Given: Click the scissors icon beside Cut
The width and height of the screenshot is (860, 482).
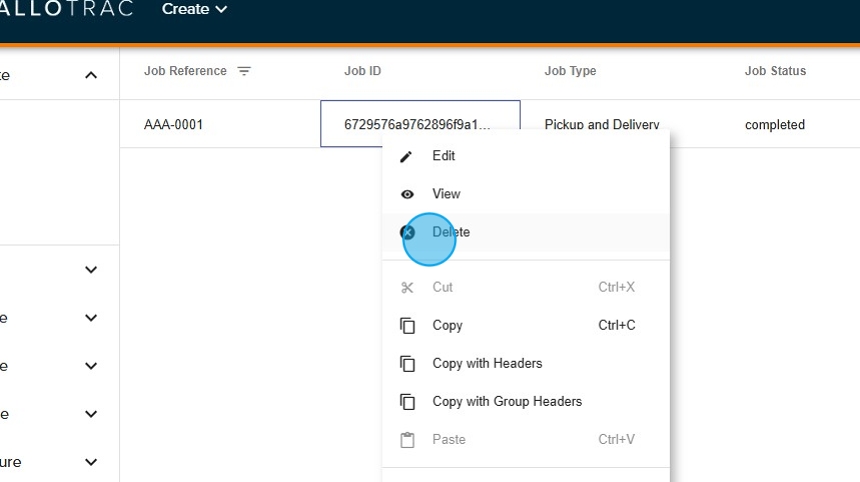Looking at the screenshot, I should 407,287.
